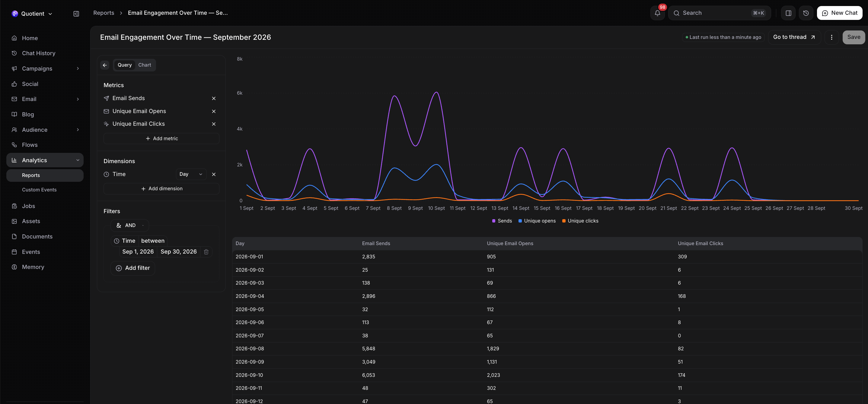Viewport: 868px width, 404px height.
Task: Open Assets in the sidebar
Action: point(45,221)
